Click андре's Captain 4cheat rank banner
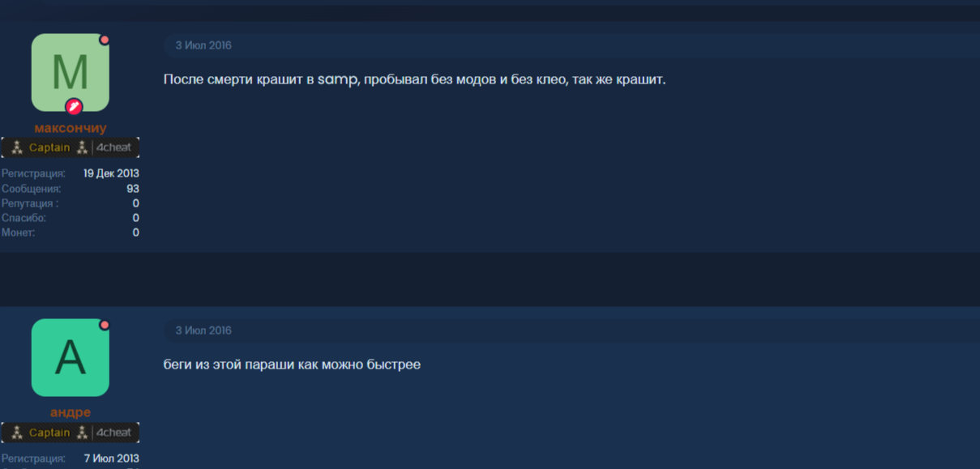 point(71,433)
